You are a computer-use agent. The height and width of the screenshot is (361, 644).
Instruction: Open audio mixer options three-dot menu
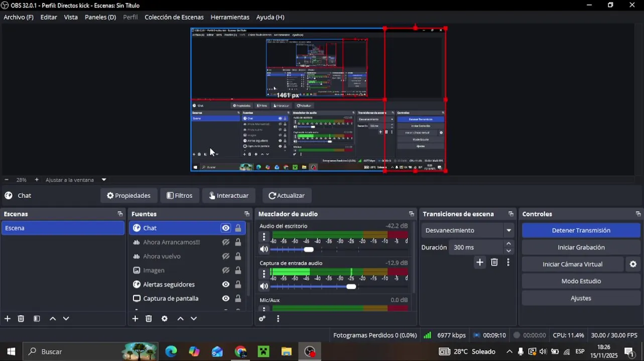click(278, 318)
